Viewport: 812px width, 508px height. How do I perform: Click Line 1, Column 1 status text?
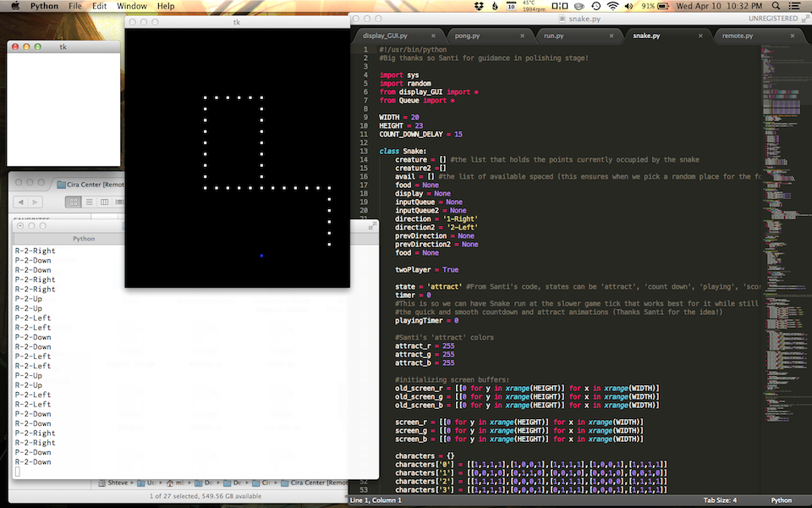[376, 500]
